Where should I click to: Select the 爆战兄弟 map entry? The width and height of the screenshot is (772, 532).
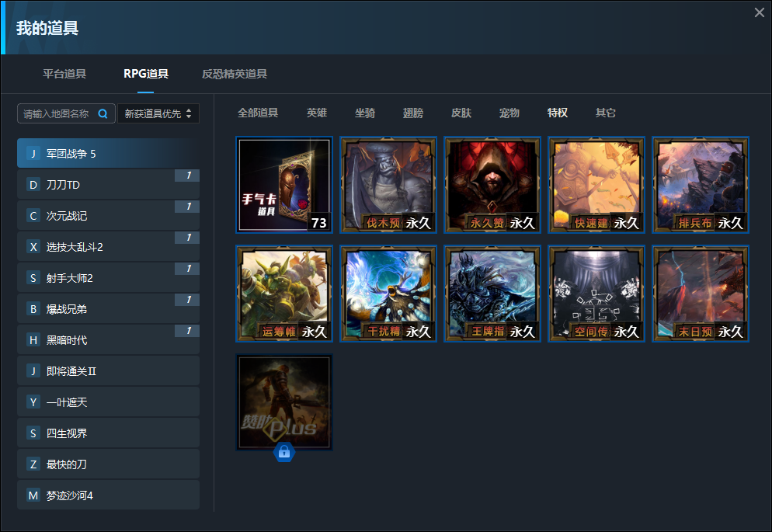tap(108, 308)
